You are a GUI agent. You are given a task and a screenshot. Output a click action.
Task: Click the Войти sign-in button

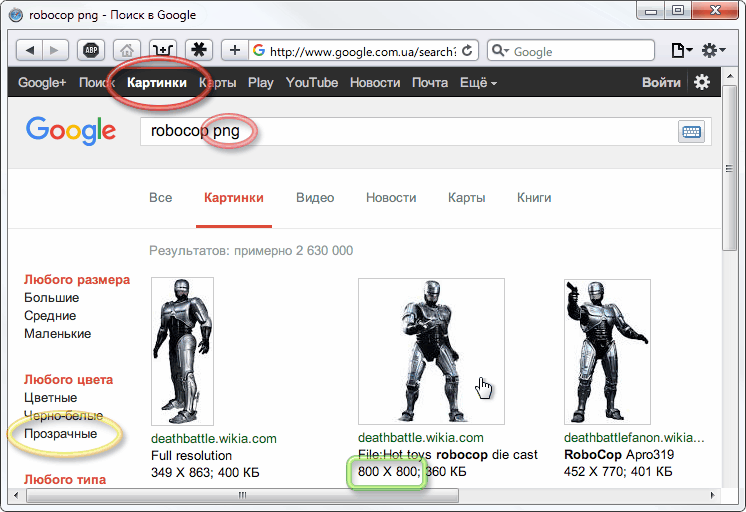(x=661, y=83)
